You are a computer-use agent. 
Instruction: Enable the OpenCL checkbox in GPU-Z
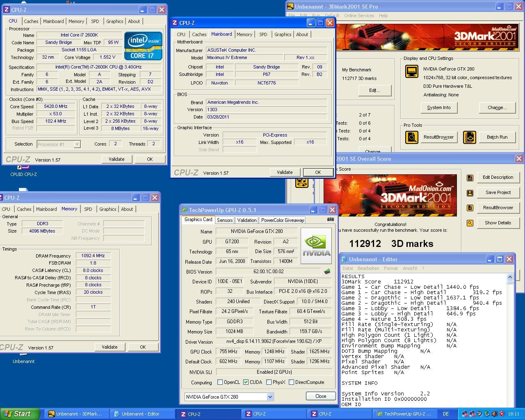point(220,382)
